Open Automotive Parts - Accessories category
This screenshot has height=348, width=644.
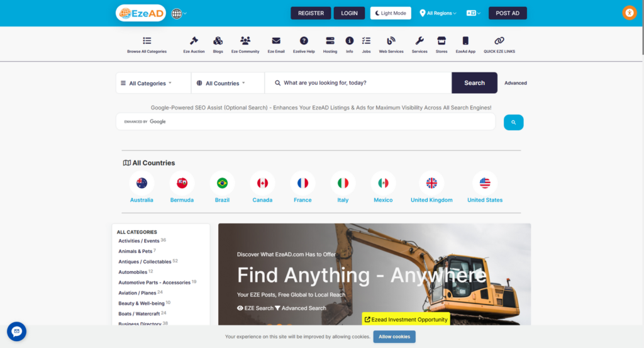[x=155, y=283]
